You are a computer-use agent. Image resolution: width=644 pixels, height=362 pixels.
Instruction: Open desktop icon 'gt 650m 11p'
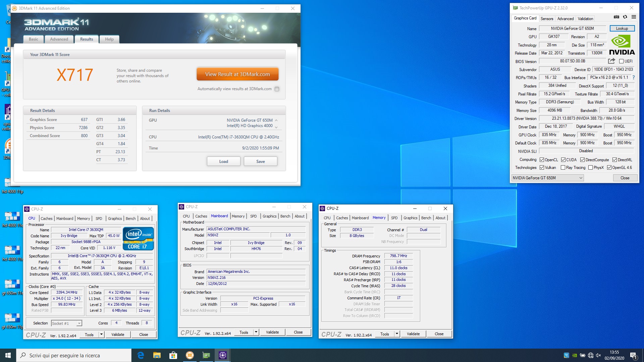coord(12,320)
